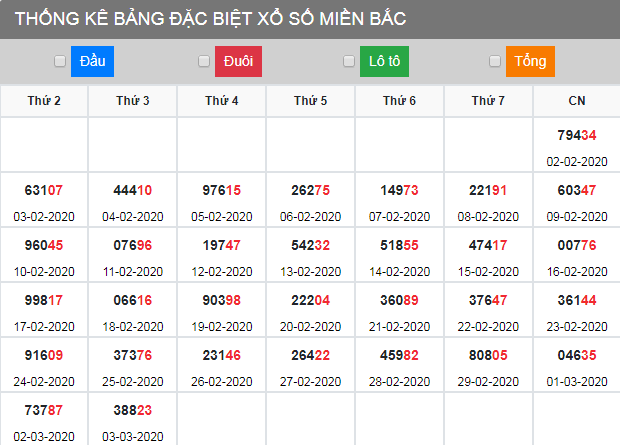Click the CN column header

tap(577, 101)
